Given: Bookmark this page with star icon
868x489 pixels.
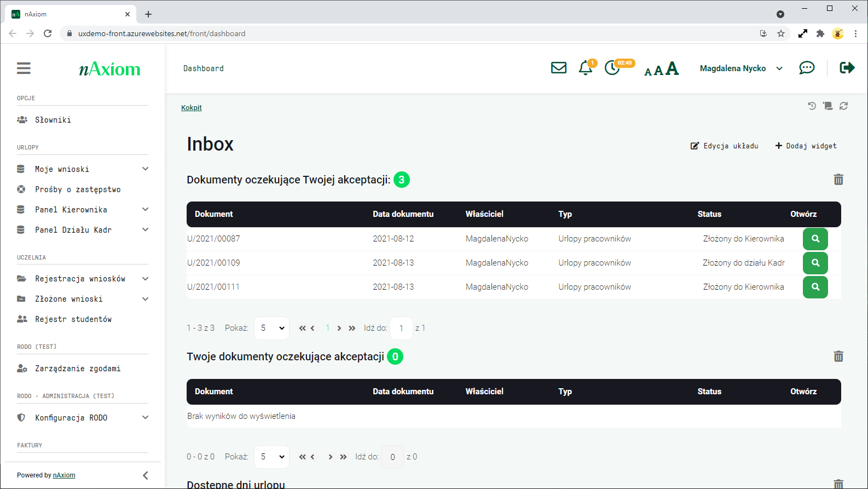Looking at the screenshot, I should point(781,33).
